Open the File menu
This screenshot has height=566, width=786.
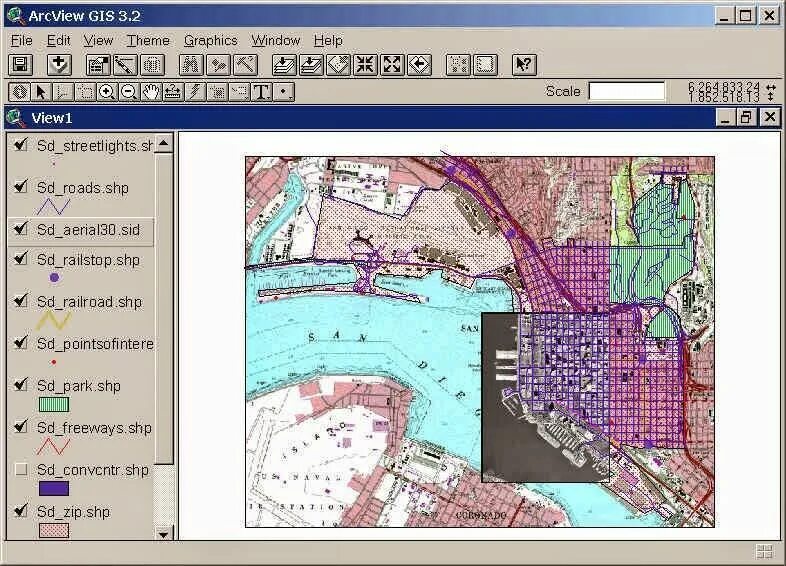[x=22, y=40]
